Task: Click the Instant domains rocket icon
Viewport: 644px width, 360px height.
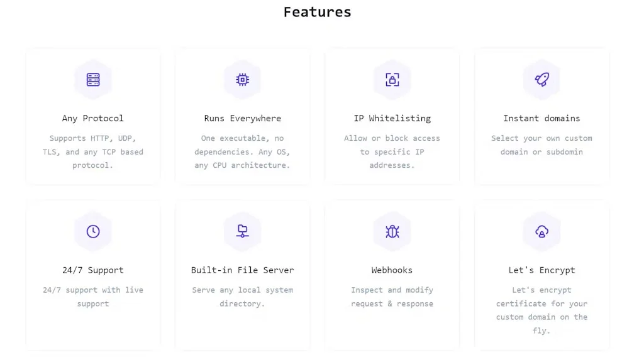Action: click(541, 80)
